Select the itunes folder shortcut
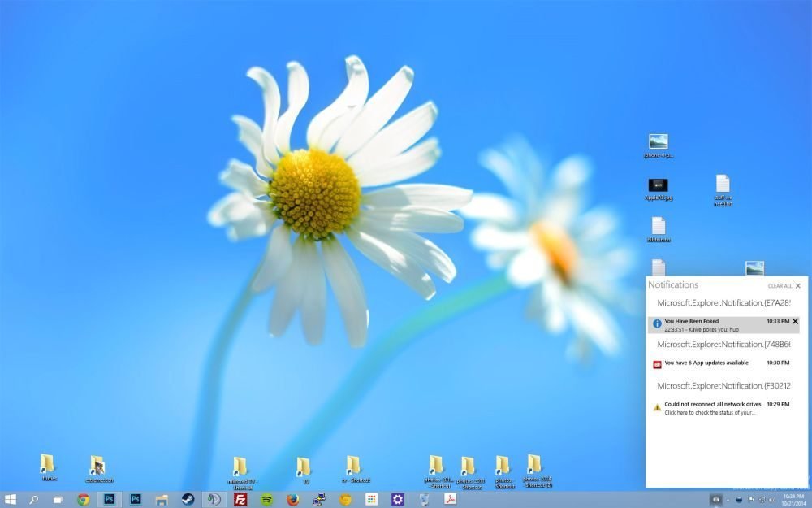This screenshot has width=812, height=508. coord(48,467)
